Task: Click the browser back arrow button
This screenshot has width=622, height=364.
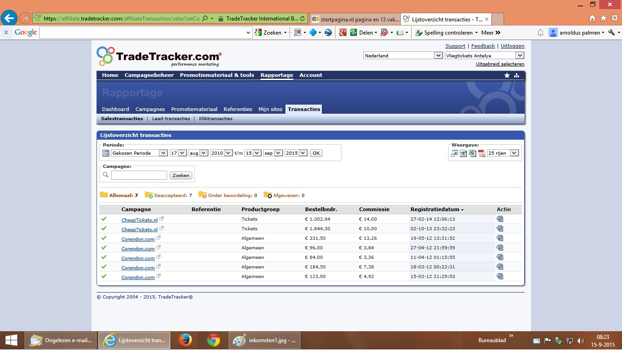Action: pos(10,18)
